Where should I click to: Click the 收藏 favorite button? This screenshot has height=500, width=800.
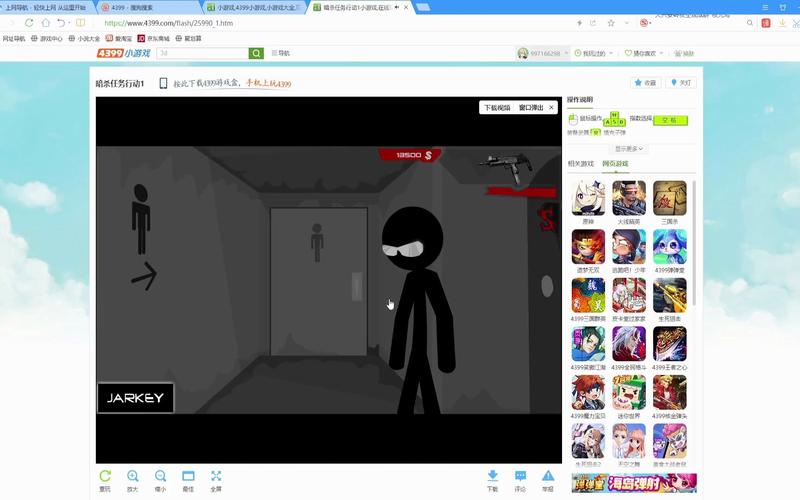point(645,83)
